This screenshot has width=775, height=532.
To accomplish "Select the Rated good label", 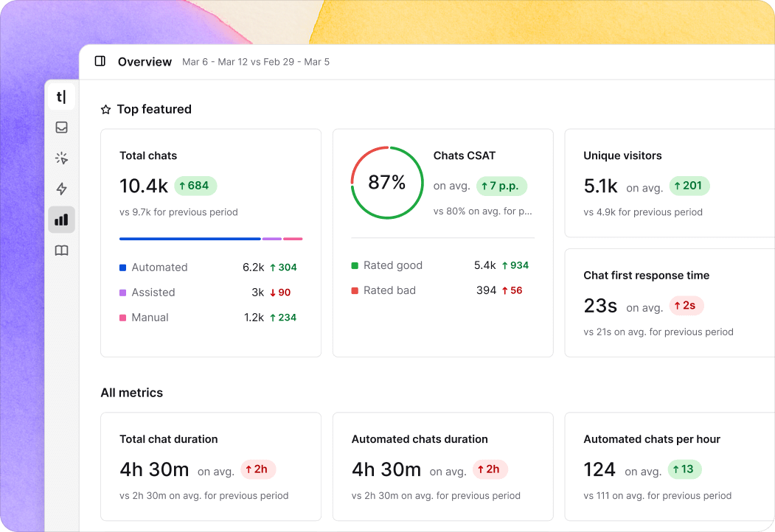I will pos(393,265).
